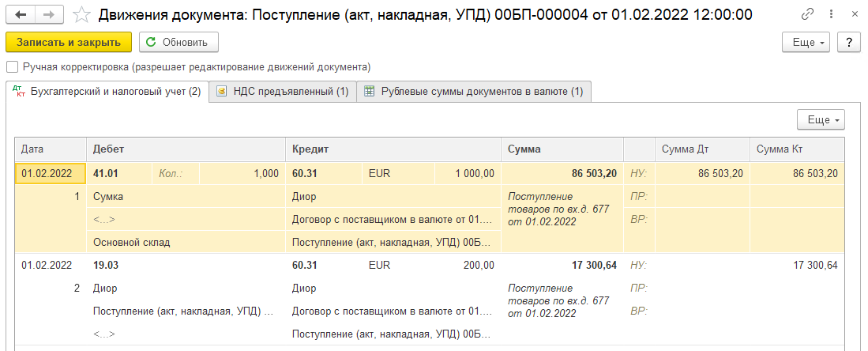Image resolution: width=868 pixels, height=351 pixels.
Task: Enable the Ручная корректировка checkbox
Action: point(12,67)
